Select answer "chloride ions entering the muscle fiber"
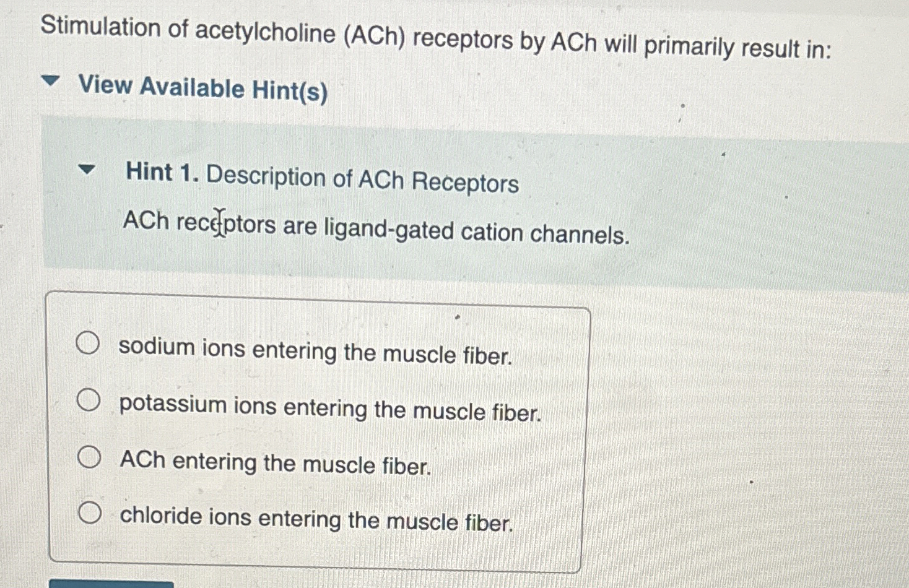This screenshot has width=909, height=588. click(90, 512)
